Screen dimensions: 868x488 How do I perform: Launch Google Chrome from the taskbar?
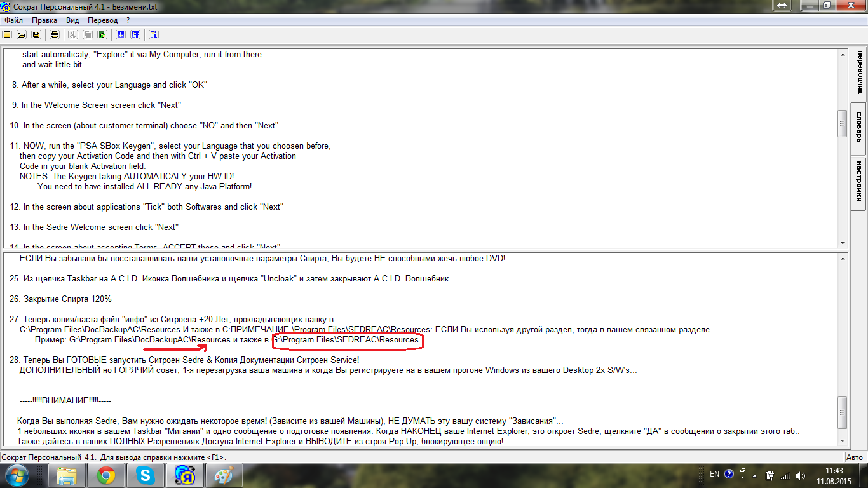point(105,475)
